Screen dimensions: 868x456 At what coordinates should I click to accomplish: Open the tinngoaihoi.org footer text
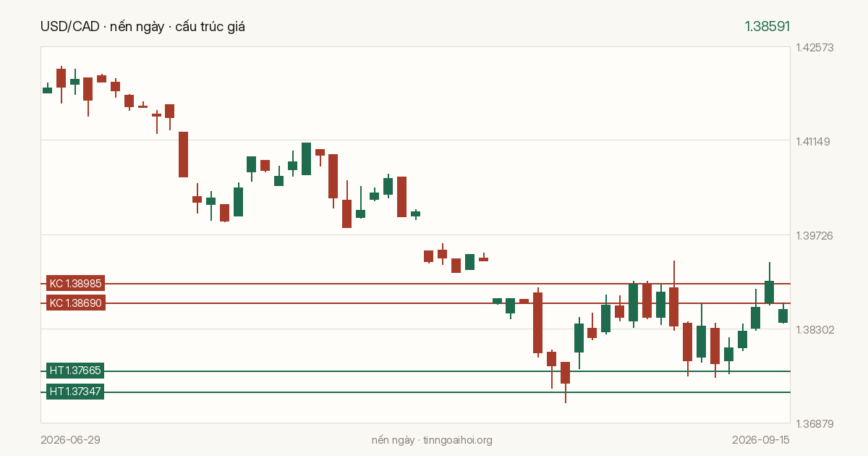coord(458,440)
